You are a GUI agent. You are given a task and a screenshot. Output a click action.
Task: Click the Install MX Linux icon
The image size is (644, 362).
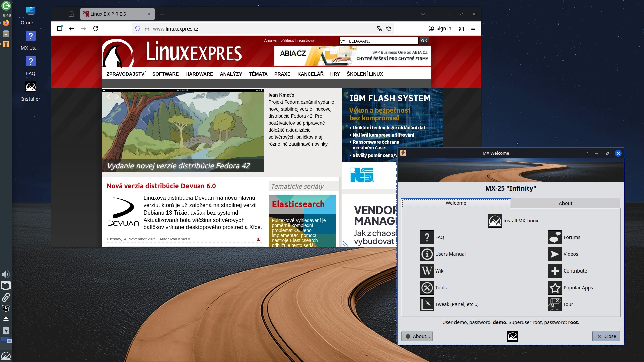pyautogui.click(x=495, y=221)
